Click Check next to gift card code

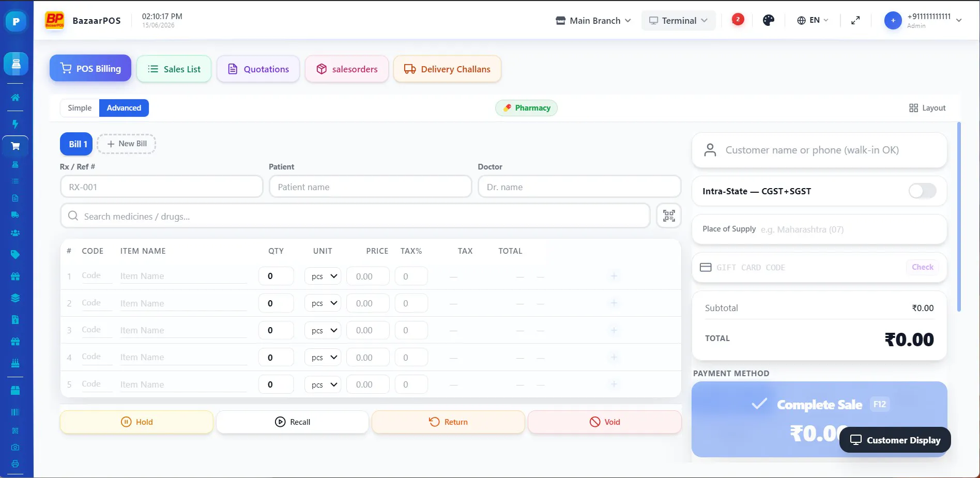coord(923,267)
